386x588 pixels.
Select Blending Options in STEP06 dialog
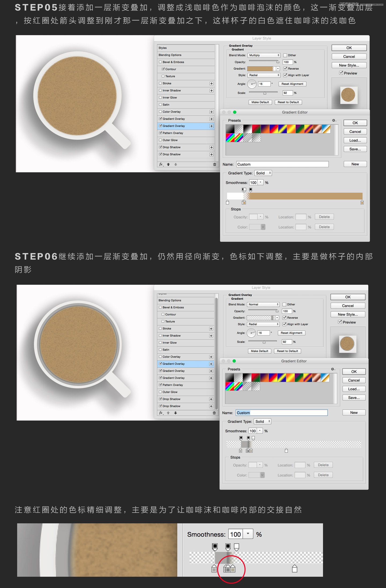186,300
